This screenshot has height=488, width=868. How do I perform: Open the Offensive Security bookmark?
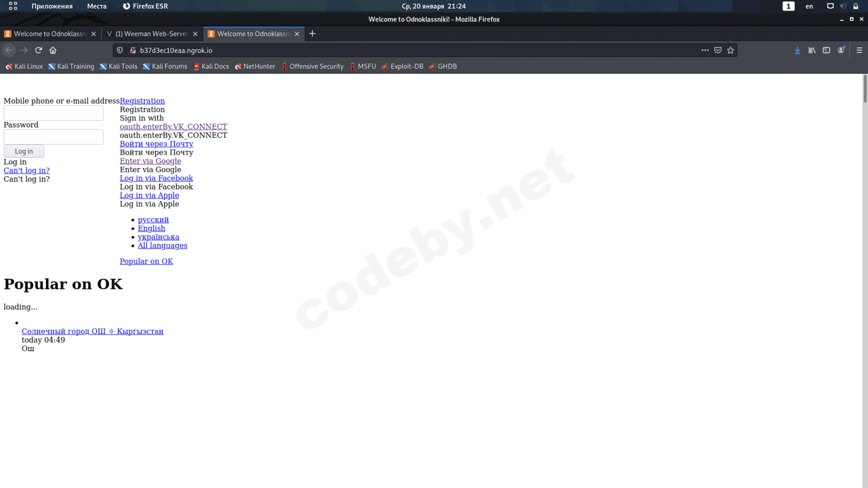[x=312, y=67]
